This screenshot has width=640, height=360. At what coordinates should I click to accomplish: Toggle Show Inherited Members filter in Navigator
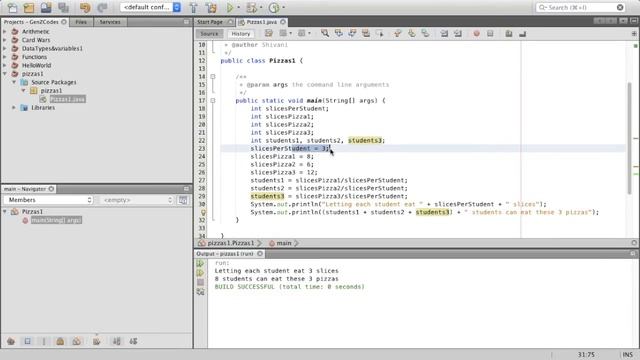pos(11,341)
